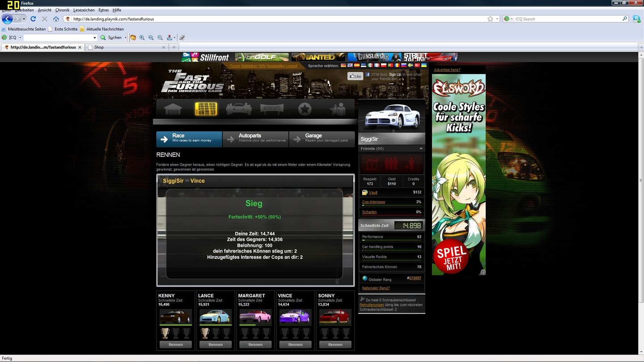Click the white car profile thumbnail
This screenshot has height=362, width=644.
pos(392,116)
